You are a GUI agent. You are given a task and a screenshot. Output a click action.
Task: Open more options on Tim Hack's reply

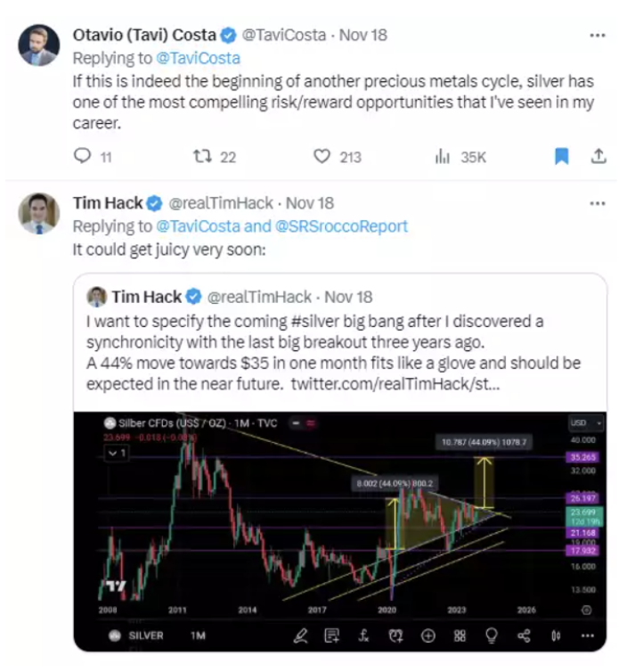[598, 202]
